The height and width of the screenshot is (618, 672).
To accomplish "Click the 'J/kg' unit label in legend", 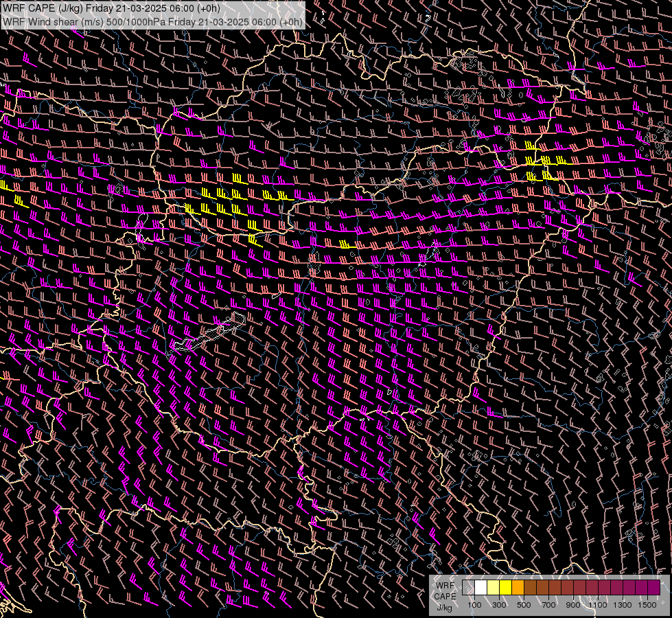I will 444,608.
